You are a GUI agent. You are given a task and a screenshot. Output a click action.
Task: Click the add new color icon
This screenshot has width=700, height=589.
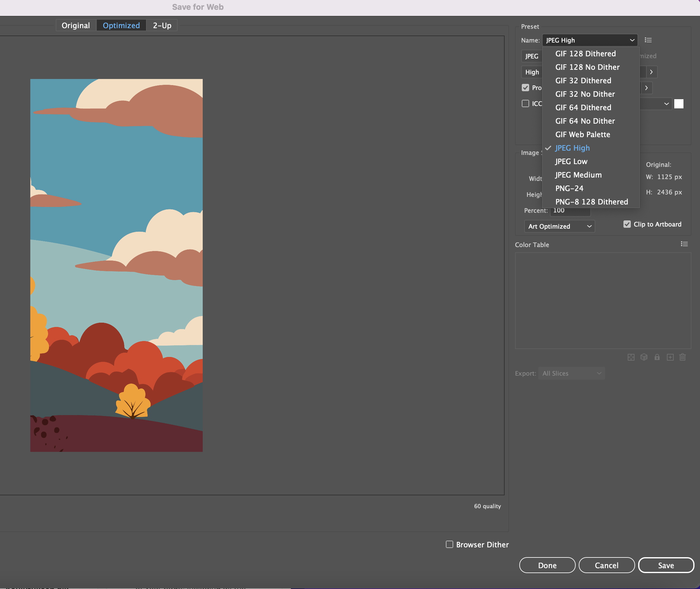tap(670, 357)
